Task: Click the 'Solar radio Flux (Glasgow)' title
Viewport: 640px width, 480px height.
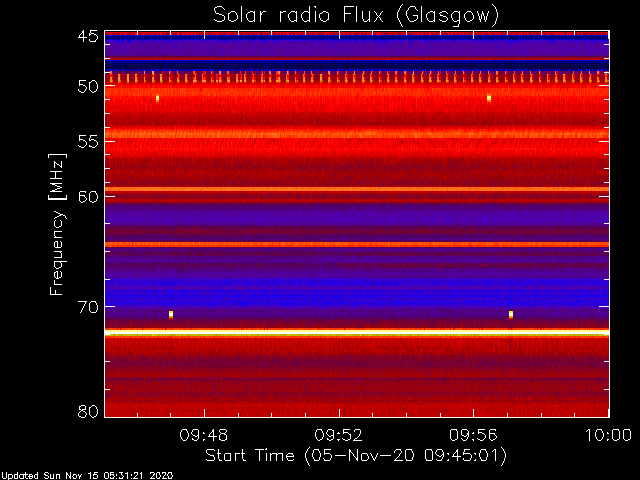Action: 356,15
